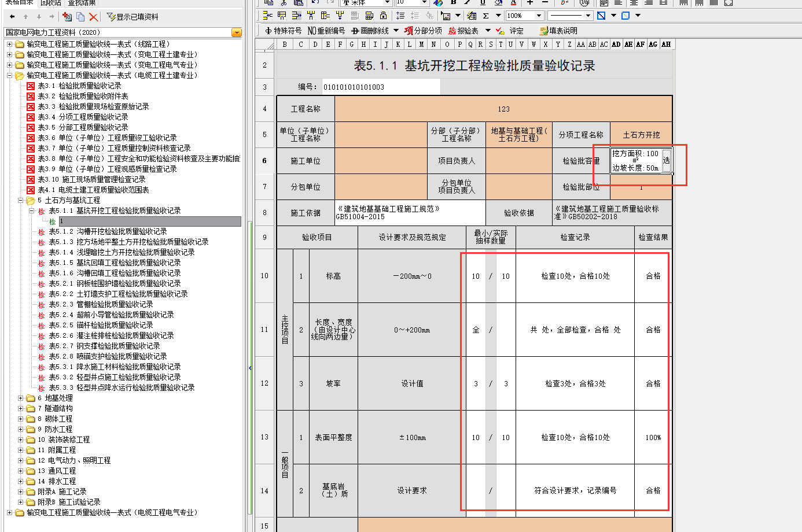Click the 分部分项 button

coord(423,31)
